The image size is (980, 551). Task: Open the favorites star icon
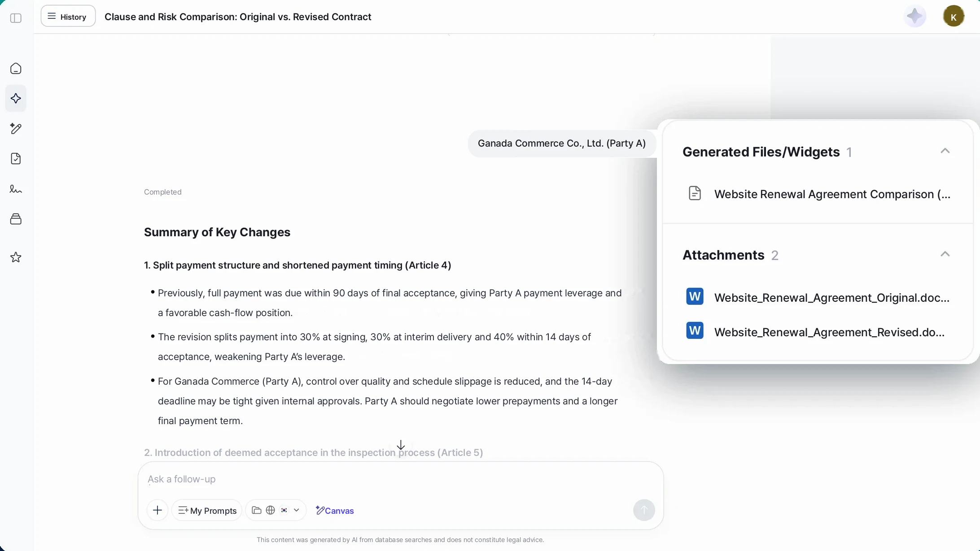click(x=16, y=257)
